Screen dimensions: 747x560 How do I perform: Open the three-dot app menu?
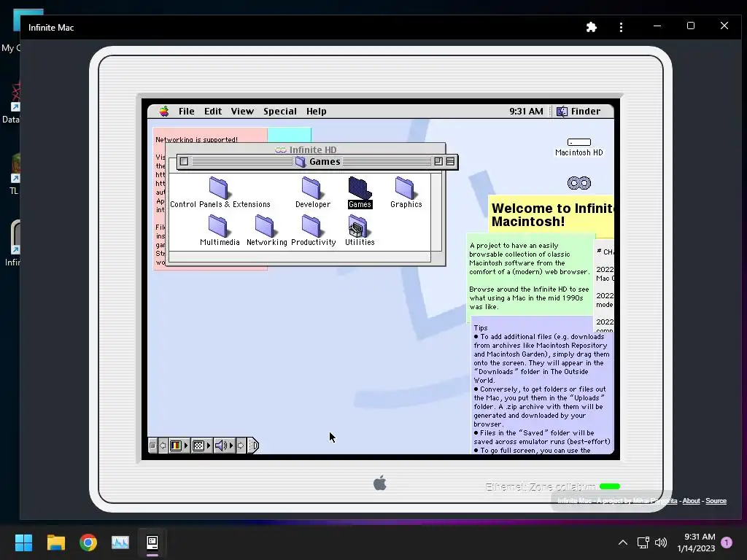click(621, 27)
